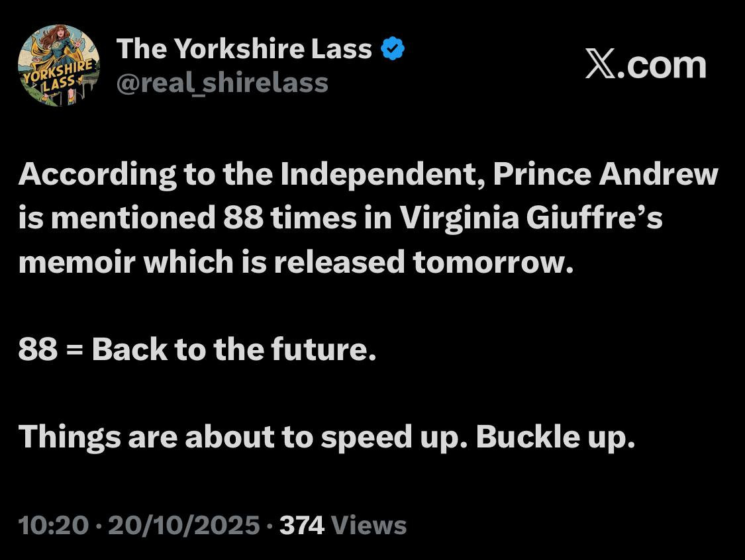Click the name "Virginia Giuffre's"

(x=530, y=219)
